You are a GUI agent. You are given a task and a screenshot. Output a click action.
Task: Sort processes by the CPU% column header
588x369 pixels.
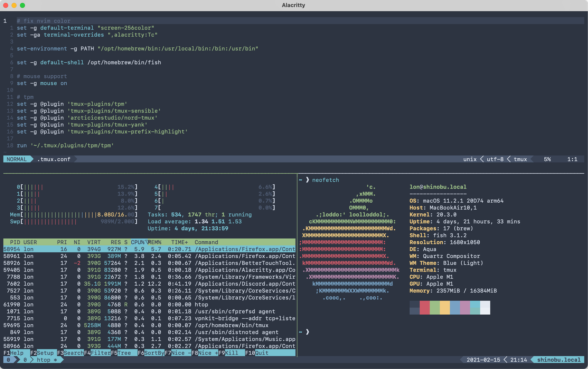point(137,242)
